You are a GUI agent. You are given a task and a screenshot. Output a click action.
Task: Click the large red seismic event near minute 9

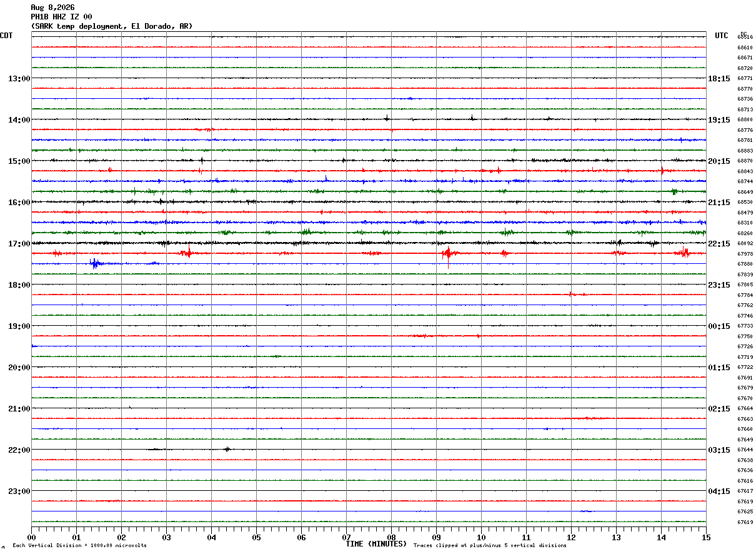point(448,254)
